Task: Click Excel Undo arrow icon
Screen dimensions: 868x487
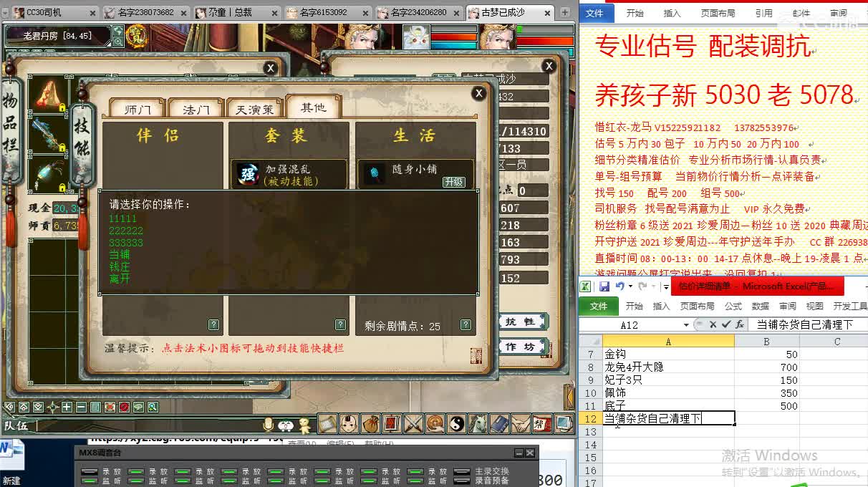Action: point(620,286)
